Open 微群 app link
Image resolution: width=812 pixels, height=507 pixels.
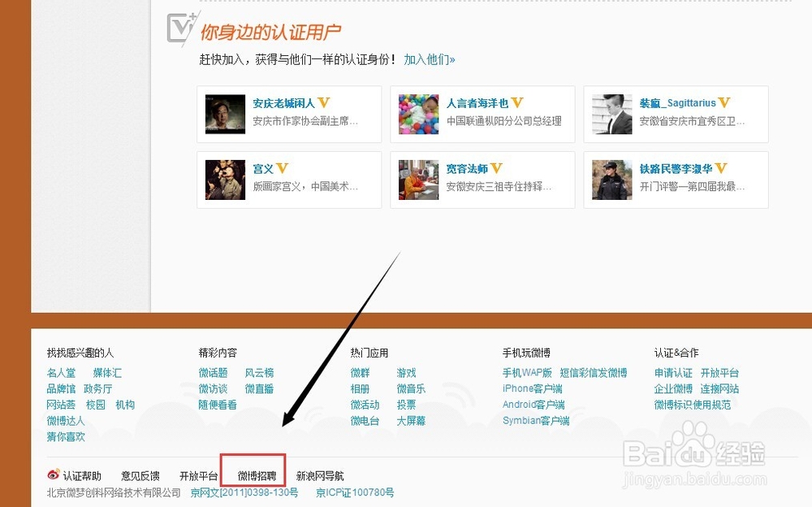point(361,373)
